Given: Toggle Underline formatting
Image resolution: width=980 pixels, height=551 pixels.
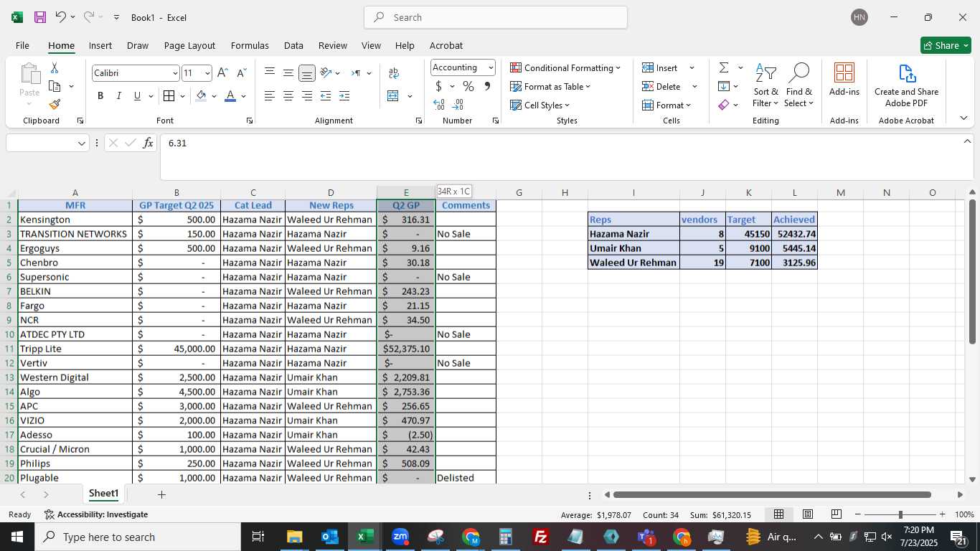Looking at the screenshot, I should pos(137,96).
